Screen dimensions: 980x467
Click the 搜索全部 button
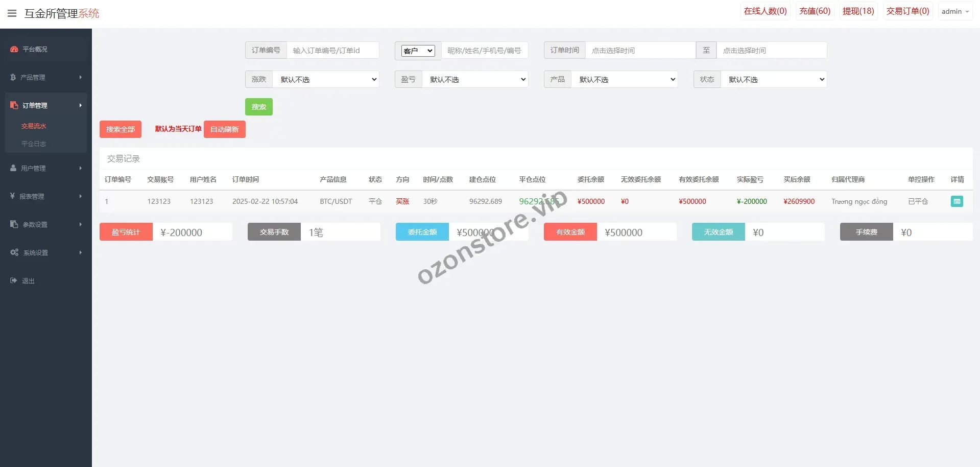(x=121, y=129)
